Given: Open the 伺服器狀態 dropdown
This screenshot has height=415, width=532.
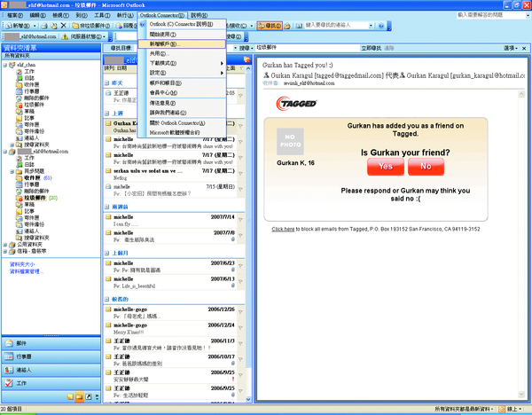Looking at the screenshot, I should point(104,36).
